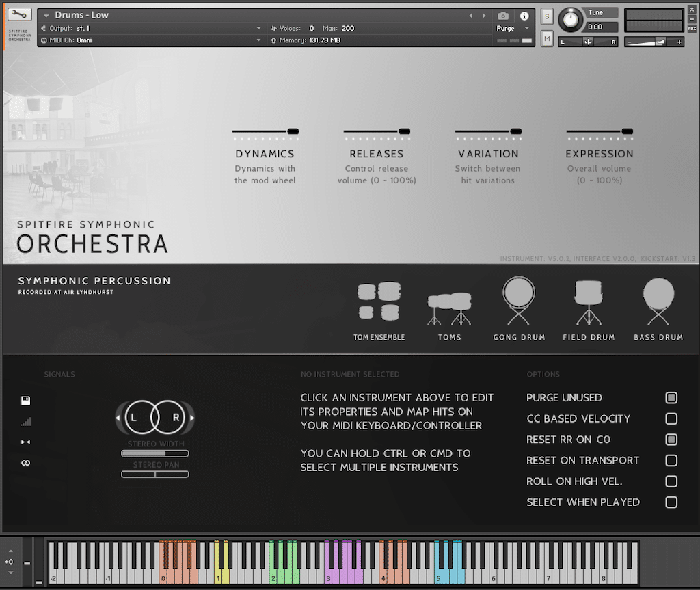Screen dimensions: 700x590
Task: Click the camera snapshot icon
Action: click(503, 16)
